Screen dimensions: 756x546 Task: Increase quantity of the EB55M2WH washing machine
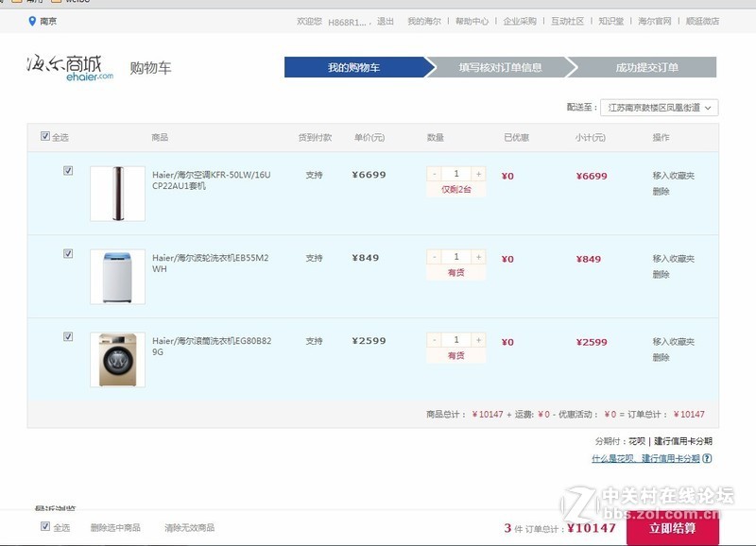coord(478,257)
